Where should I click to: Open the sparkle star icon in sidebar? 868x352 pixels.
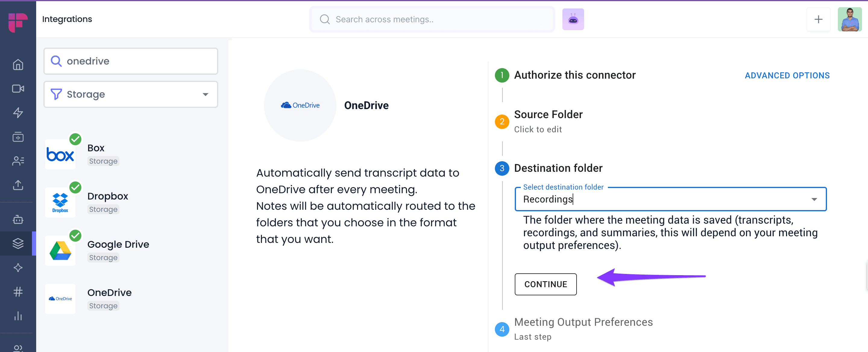(18, 267)
